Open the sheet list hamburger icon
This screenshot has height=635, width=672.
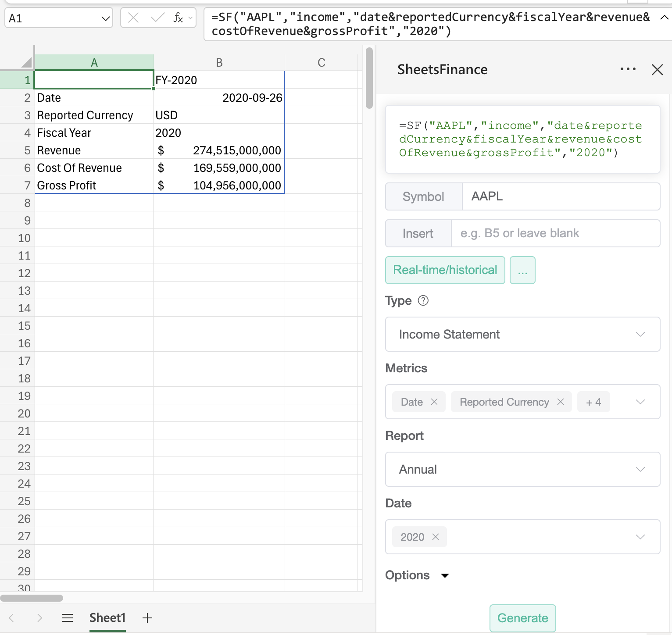pos(68,618)
